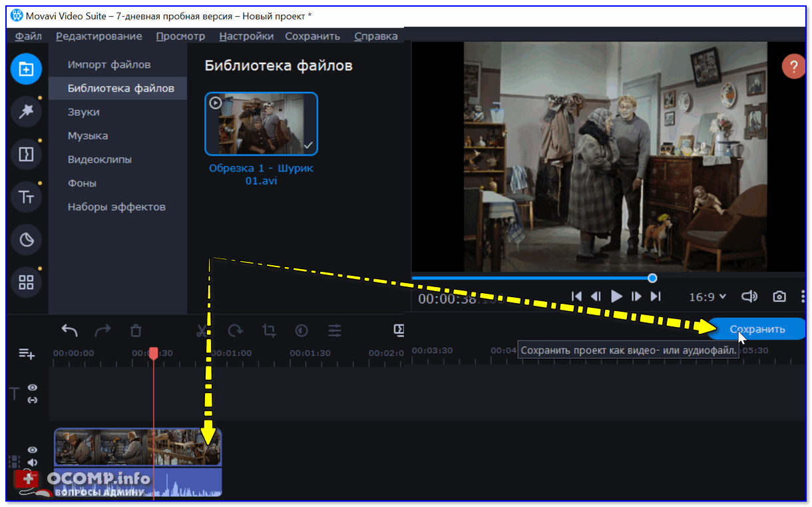Open the Наборы эффектов section
Image resolution: width=812 pixels, height=507 pixels.
pos(116,207)
